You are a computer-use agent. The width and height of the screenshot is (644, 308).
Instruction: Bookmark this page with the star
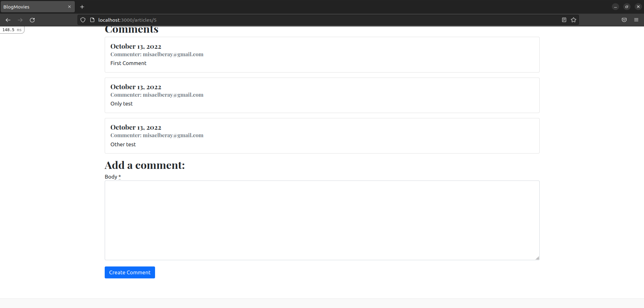pos(574,20)
